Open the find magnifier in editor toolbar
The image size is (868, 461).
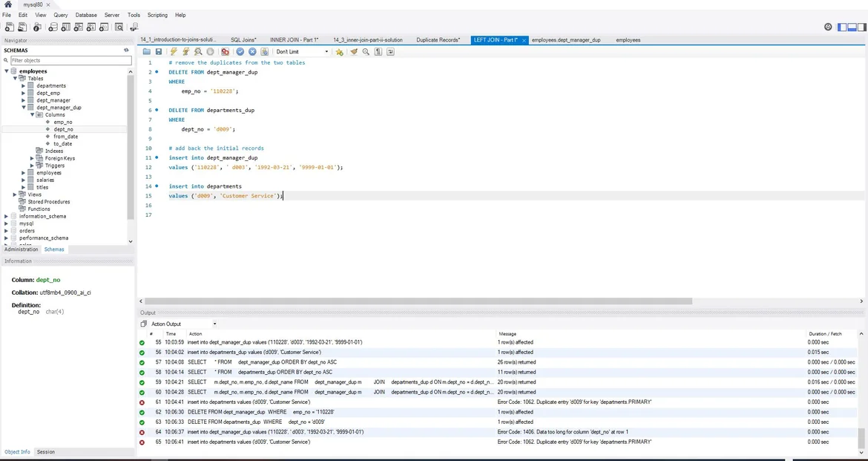pyautogui.click(x=366, y=52)
